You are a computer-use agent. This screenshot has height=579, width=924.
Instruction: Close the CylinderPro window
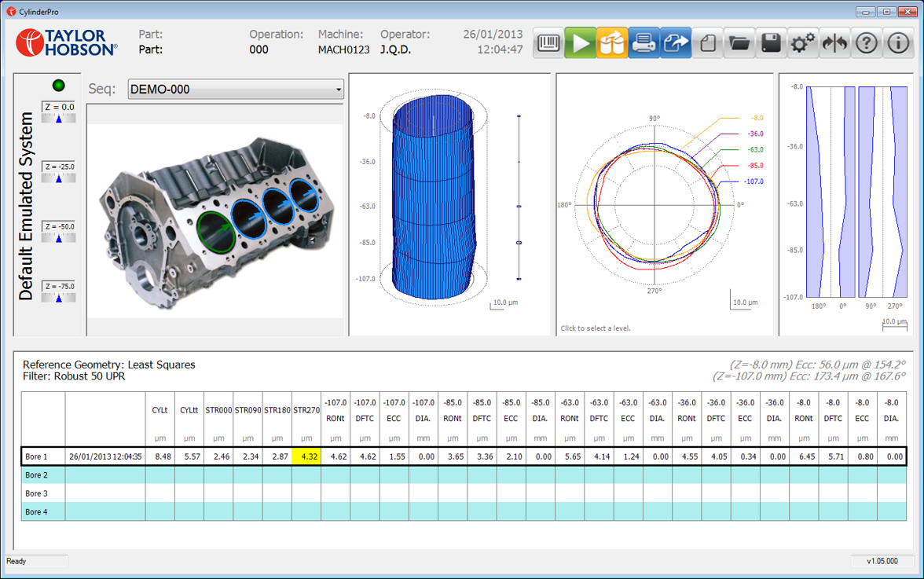[907, 11]
